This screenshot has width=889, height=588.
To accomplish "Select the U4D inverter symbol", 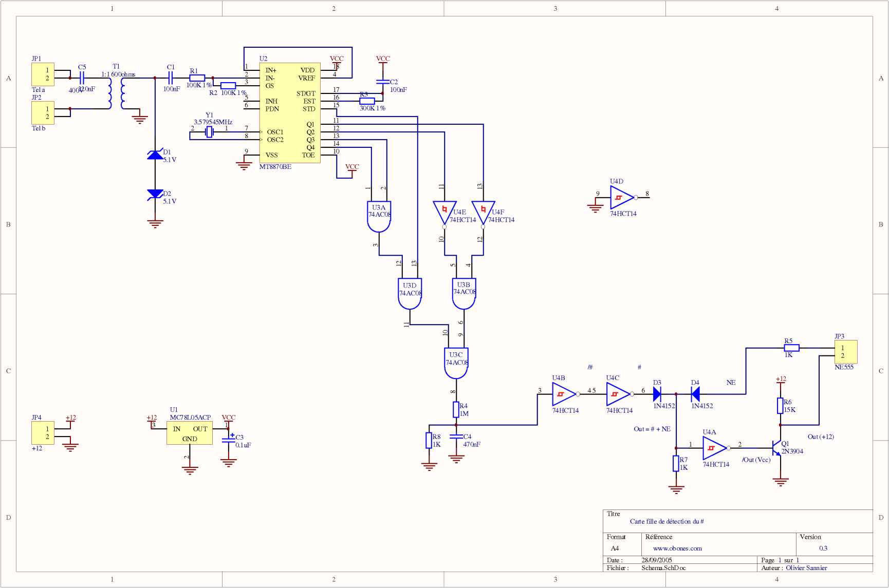I will (x=622, y=197).
